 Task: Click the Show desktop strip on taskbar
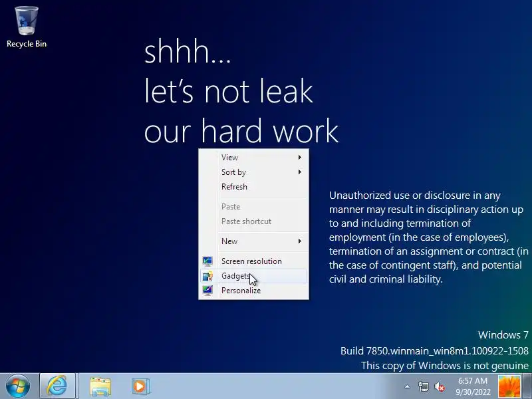click(x=527, y=386)
